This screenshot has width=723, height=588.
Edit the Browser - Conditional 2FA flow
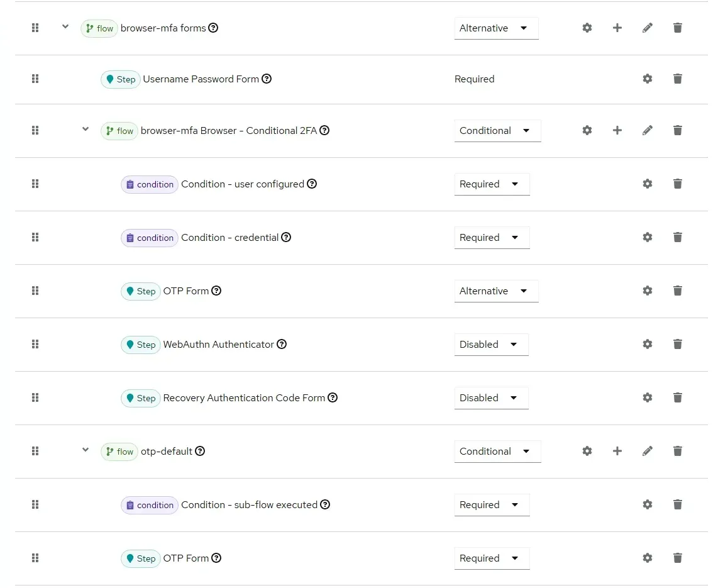point(648,130)
